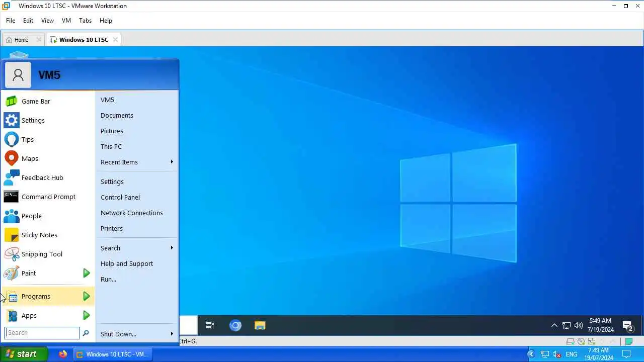Open File Explorer on the guest taskbar
Image resolution: width=644 pixels, height=362 pixels.
click(x=260, y=325)
